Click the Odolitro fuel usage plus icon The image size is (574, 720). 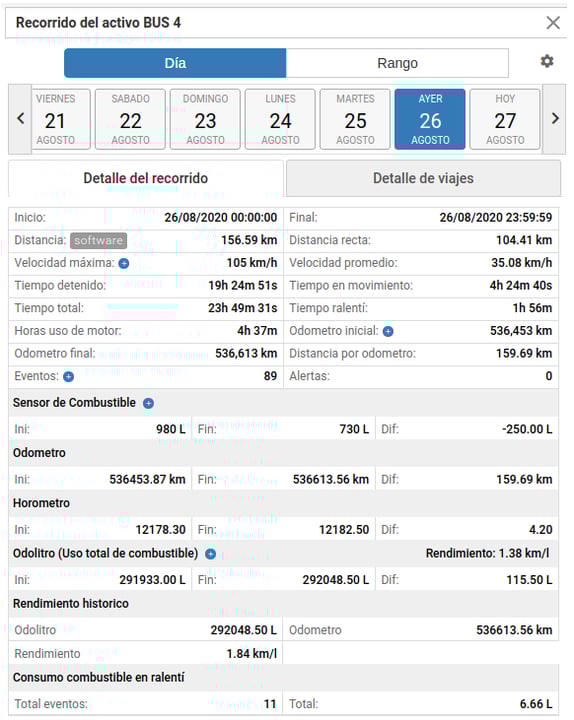tap(210, 554)
